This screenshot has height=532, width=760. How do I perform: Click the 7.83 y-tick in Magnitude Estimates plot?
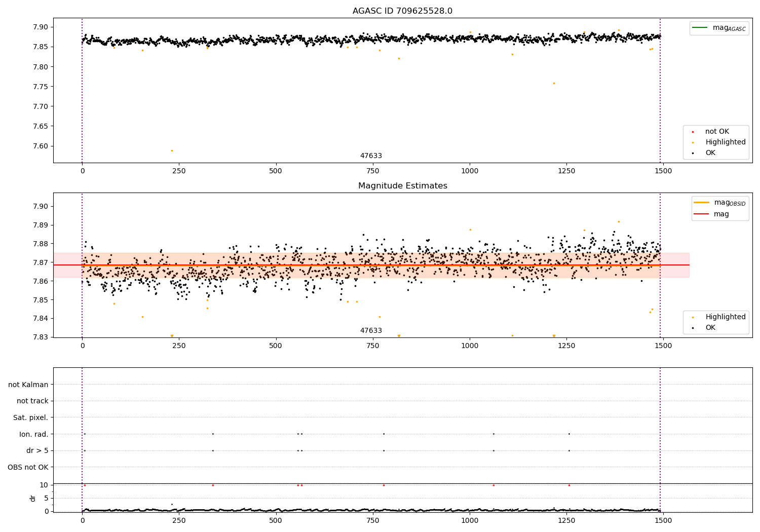click(x=40, y=337)
